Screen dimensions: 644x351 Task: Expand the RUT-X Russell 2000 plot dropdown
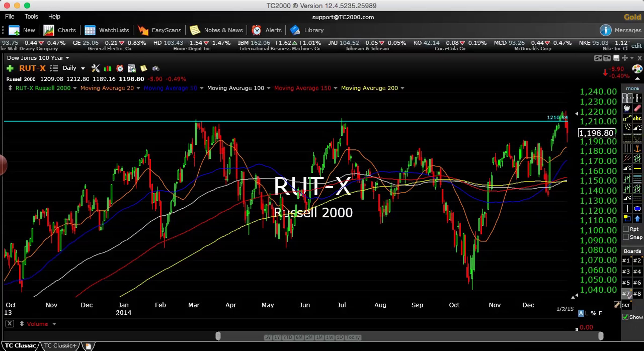(x=75, y=88)
